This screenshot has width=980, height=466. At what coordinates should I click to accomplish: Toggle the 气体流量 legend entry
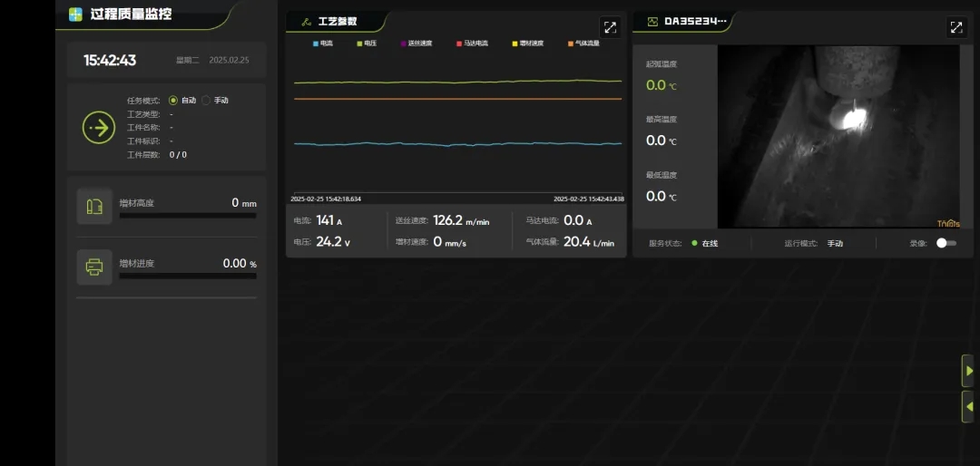pos(583,44)
